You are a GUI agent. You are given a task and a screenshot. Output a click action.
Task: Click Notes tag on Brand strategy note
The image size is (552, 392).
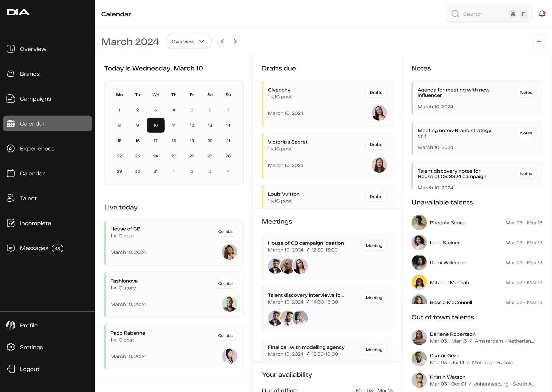[526, 133]
